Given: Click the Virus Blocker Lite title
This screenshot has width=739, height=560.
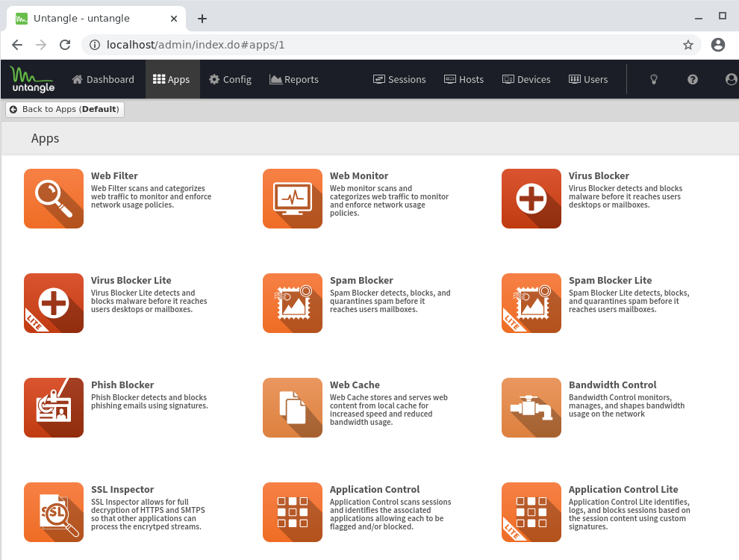Looking at the screenshot, I should pos(131,281).
